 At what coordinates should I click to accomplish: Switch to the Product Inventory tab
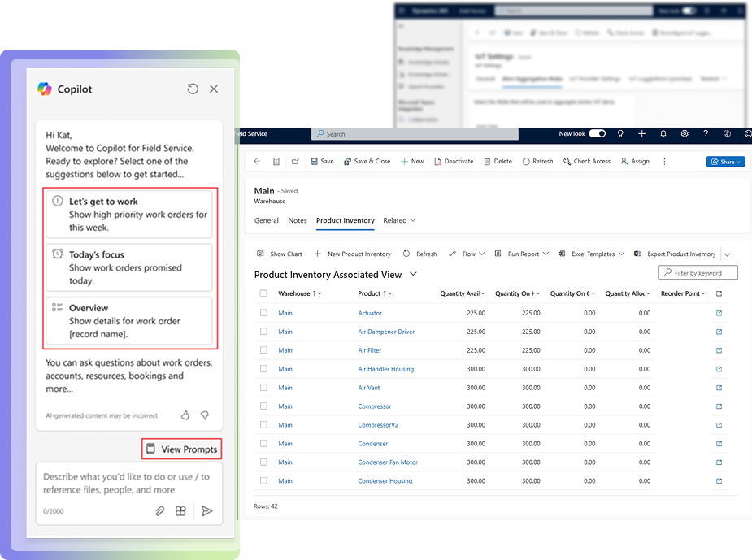click(x=346, y=220)
